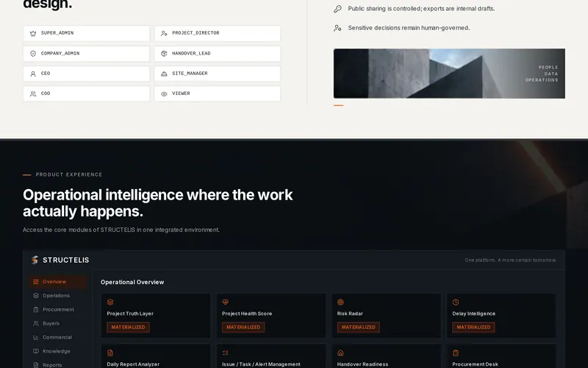
Task: Select the CEO role card
Action: coord(86,74)
